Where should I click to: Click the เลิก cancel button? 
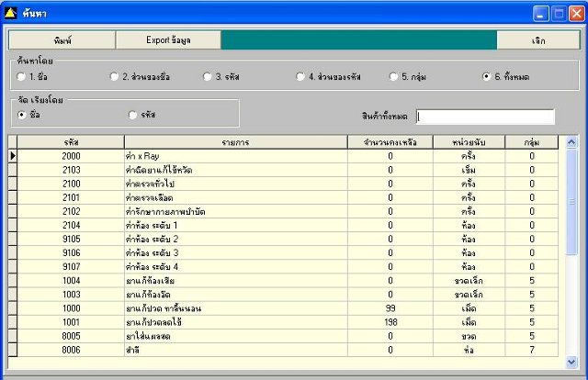[538, 40]
